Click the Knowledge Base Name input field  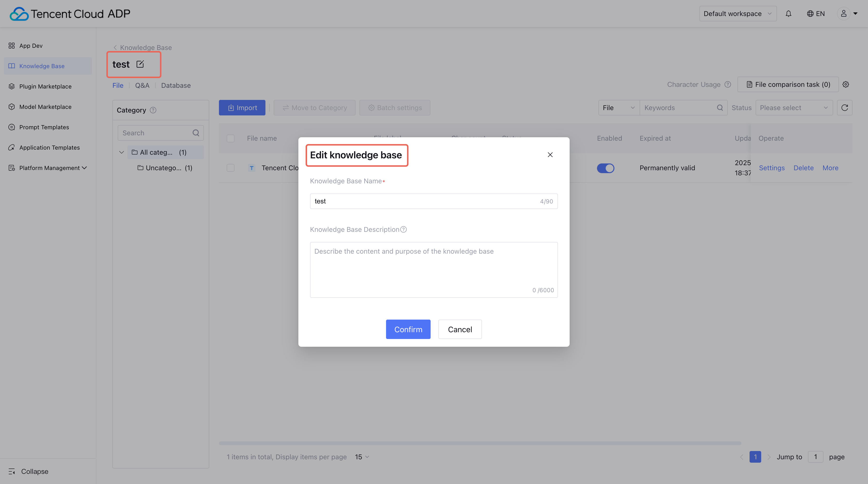(425, 201)
